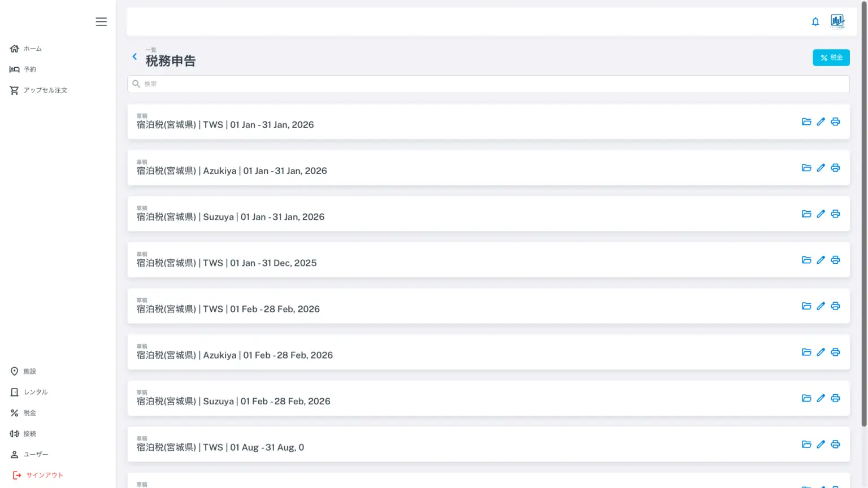Edit the Suzuya Feb 2026 tax filing
This screenshot has width=868, height=488.
(821, 398)
